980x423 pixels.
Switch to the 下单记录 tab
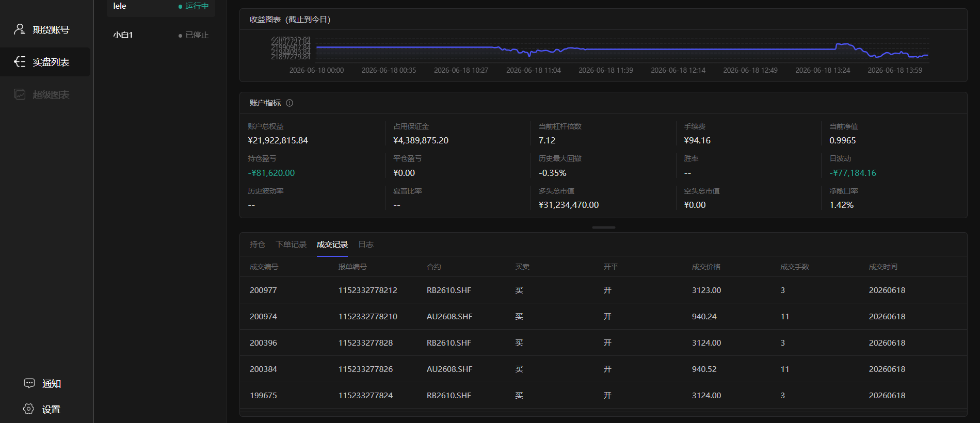[x=291, y=244]
